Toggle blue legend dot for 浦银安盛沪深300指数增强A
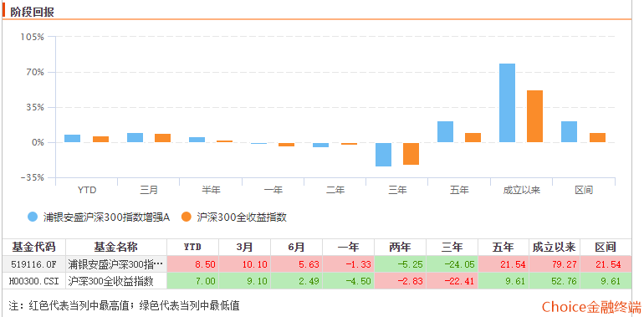 33,217
